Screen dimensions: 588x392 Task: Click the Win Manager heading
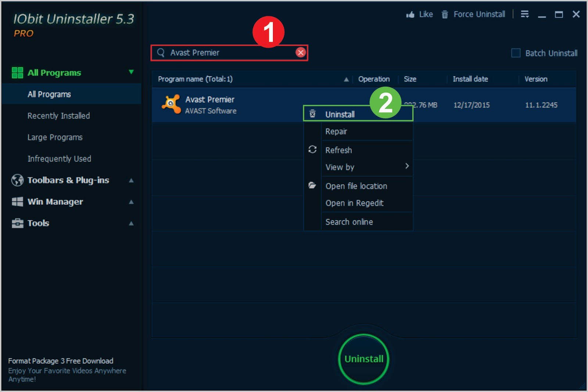(55, 202)
